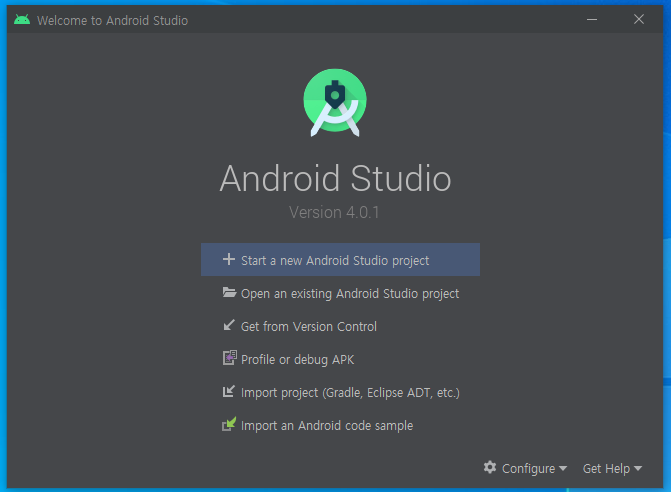Click the plus icon beside Start a new project
Image resolution: width=671 pixels, height=492 pixels.
pyautogui.click(x=229, y=259)
